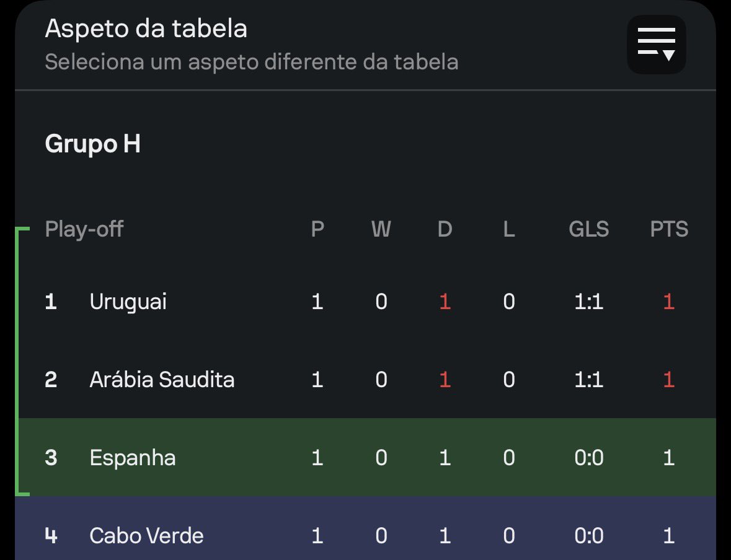Click the position number 1 for Uruguai
The height and width of the screenshot is (560, 731).
pos(51,302)
